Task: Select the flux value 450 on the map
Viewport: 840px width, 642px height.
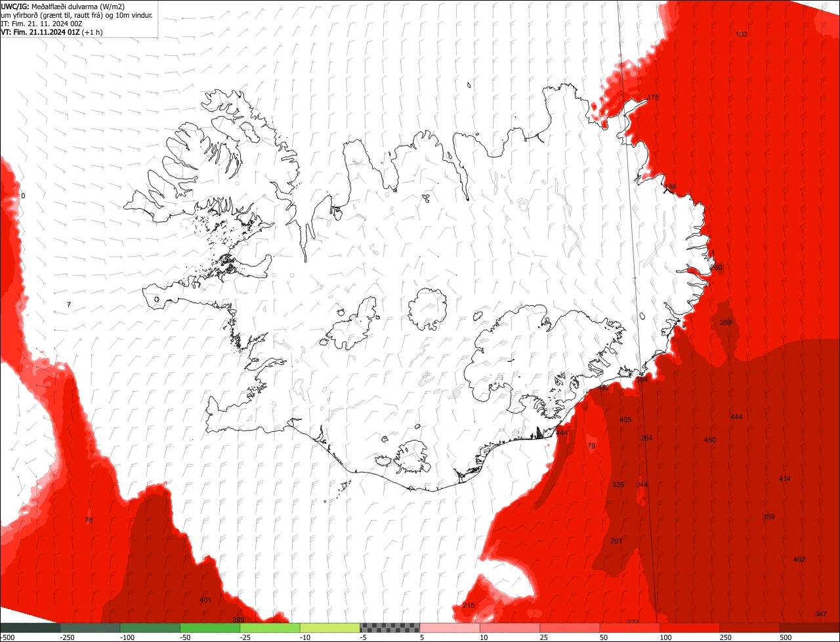Action: click(x=710, y=440)
